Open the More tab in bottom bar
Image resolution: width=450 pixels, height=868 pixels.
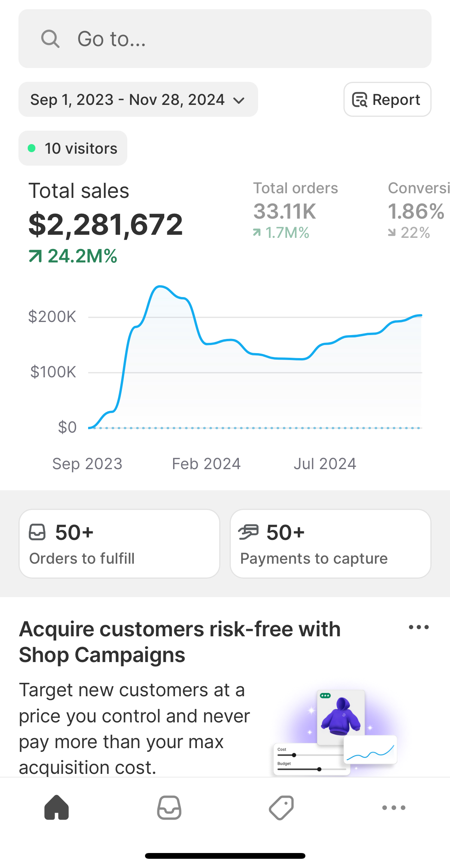pos(394,808)
